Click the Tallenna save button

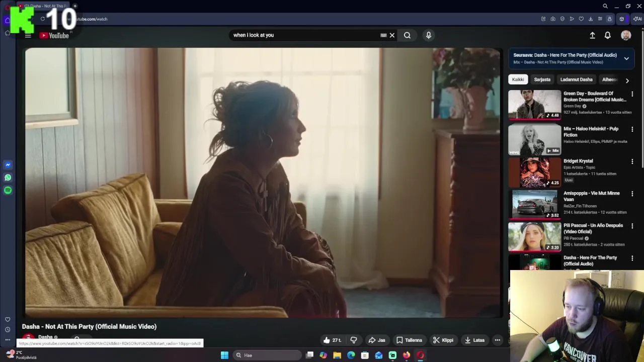(409, 340)
